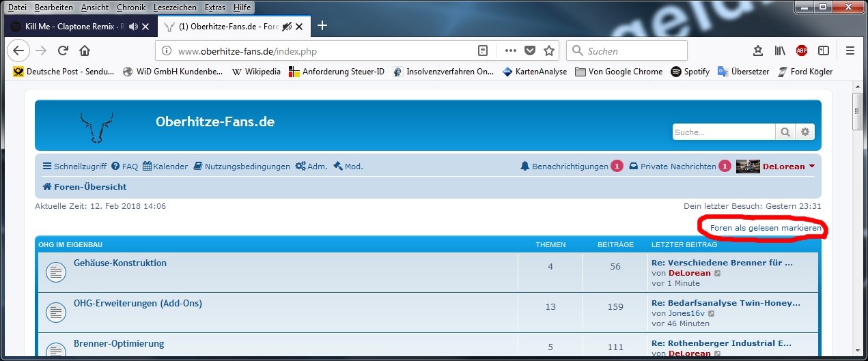
Task: Click the forum search magnifier button
Action: point(785,132)
